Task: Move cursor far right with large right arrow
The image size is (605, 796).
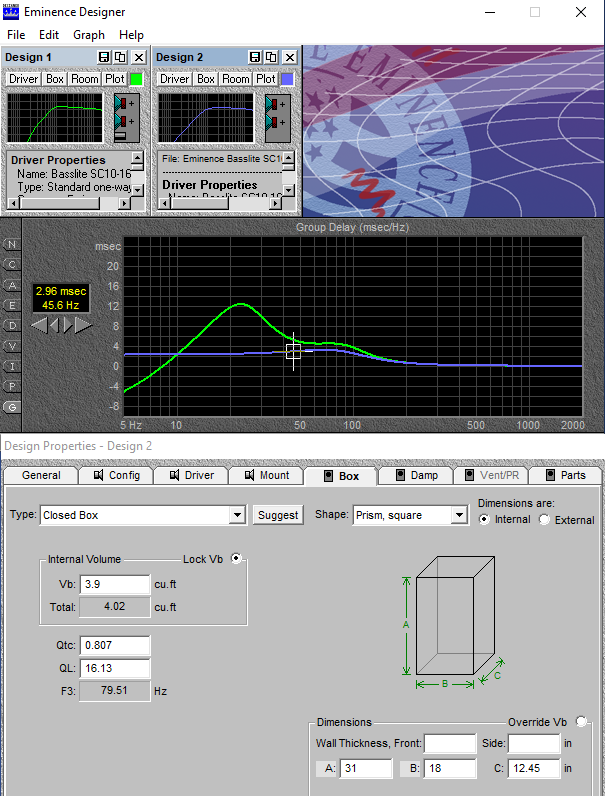Action: [x=84, y=325]
